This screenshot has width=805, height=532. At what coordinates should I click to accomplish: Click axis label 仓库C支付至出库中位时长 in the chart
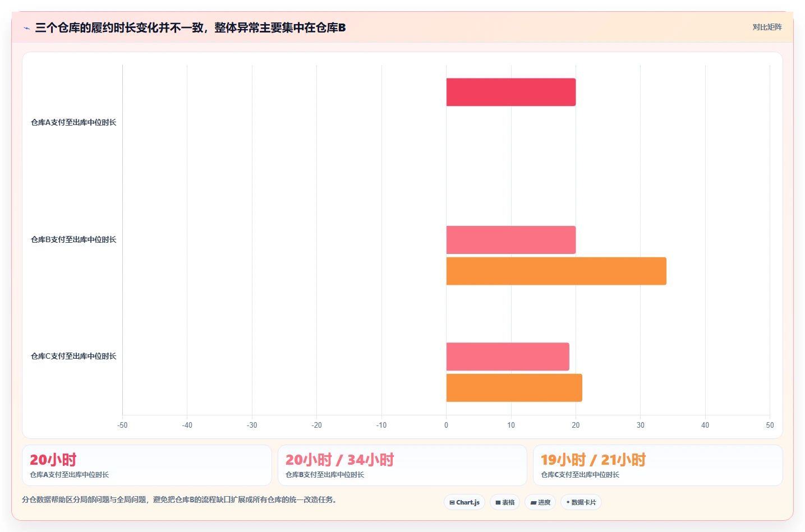coord(73,356)
